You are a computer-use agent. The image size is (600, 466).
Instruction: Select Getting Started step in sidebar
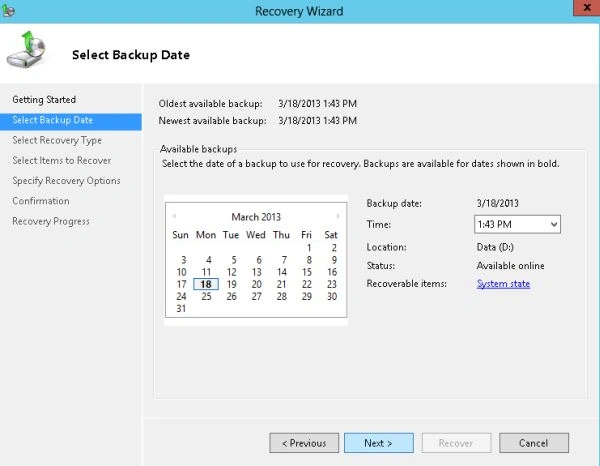pos(44,99)
